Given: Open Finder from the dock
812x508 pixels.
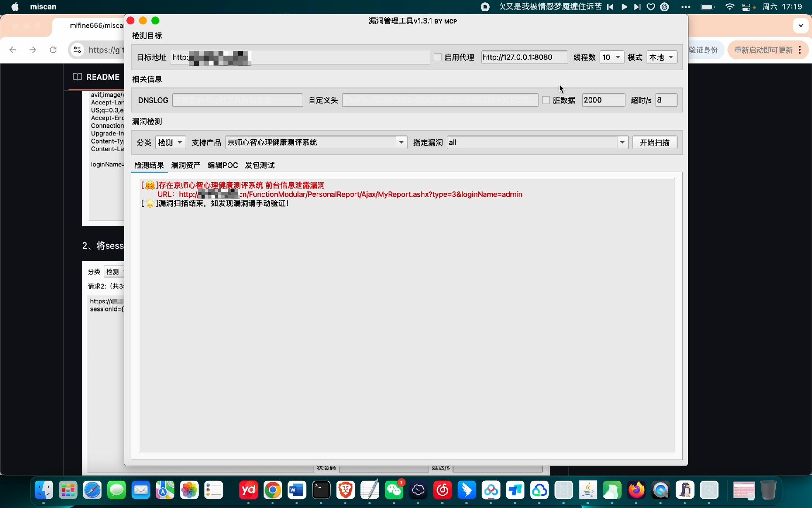Looking at the screenshot, I should coord(44,490).
